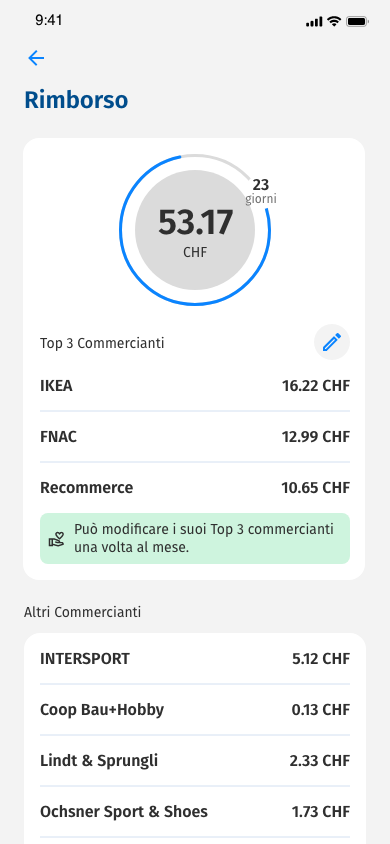Image resolution: width=390 pixels, height=844 pixels.
Task: Select the Recommerce merchant entry
Action: tap(195, 488)
